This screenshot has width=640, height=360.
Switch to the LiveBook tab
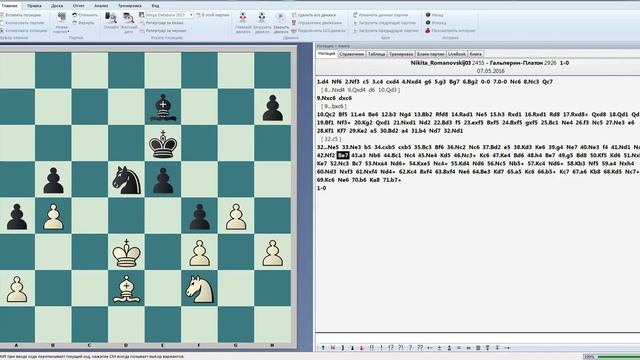(457, 54)
